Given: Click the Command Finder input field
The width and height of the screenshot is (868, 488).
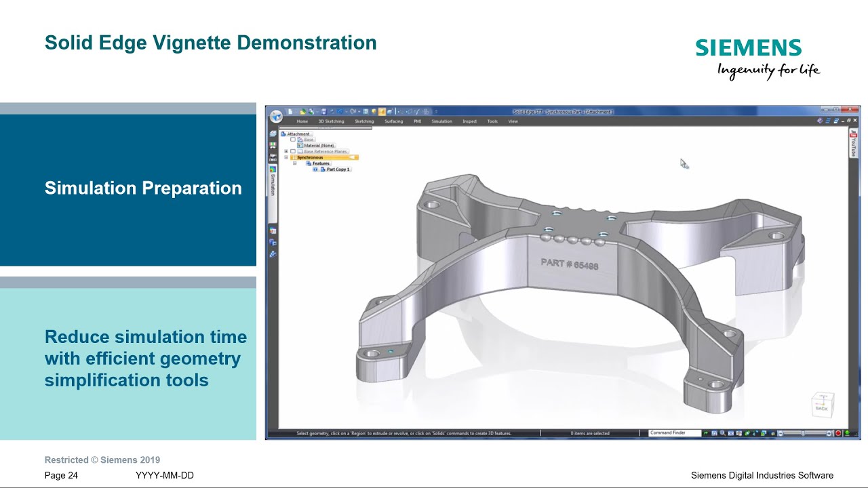Looking at the screenshot, I should click(675, 433).
